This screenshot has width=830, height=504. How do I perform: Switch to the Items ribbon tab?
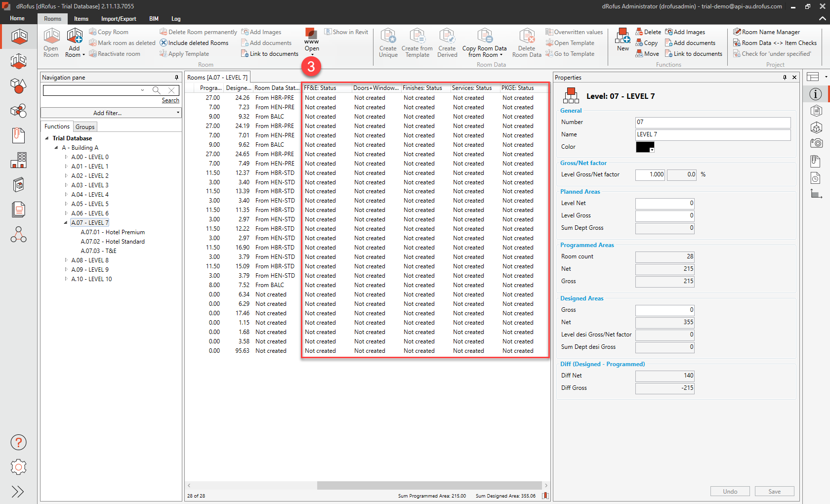point(81,19)
